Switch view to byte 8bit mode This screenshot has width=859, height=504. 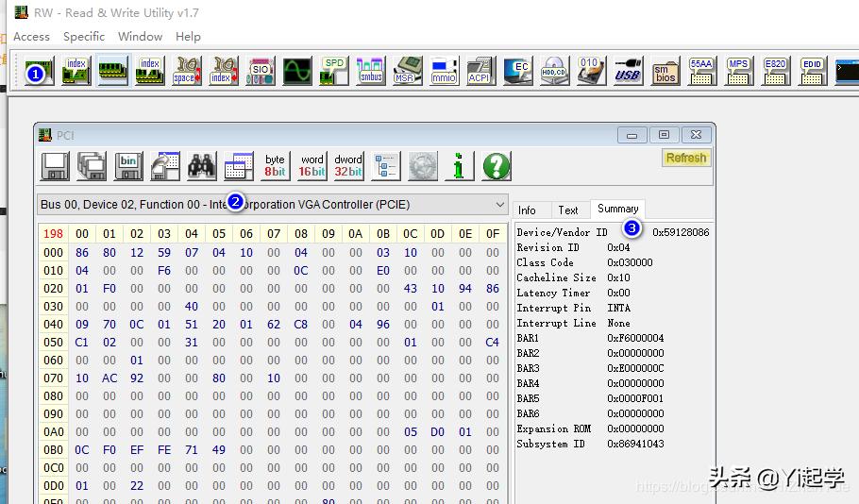(x=275, y=166)
